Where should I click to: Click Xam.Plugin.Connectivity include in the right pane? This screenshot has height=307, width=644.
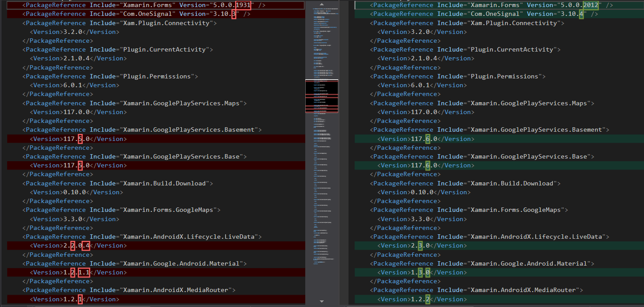tap(467, 23)
